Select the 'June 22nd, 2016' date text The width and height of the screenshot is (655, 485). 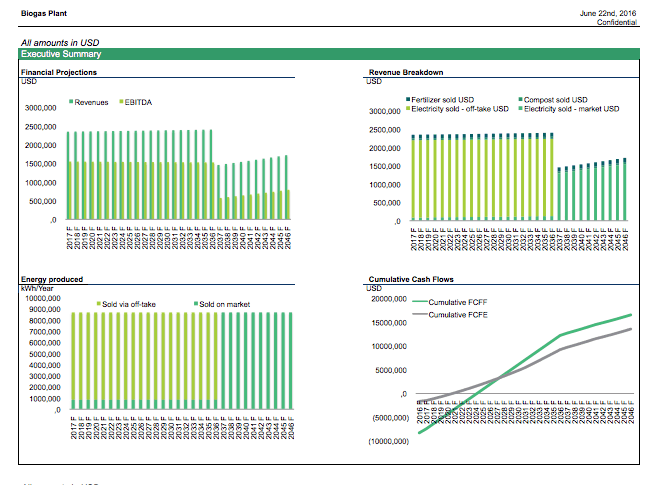(x=608, y=13)
